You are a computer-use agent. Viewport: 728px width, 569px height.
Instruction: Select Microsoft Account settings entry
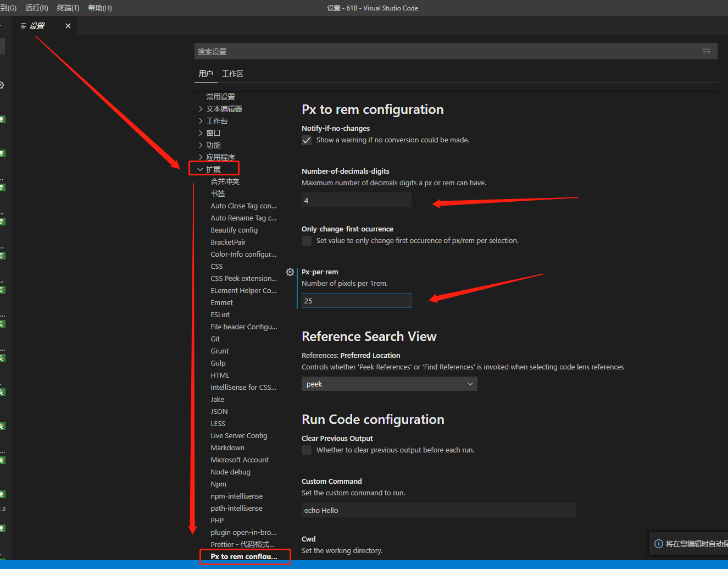[240, 460]
